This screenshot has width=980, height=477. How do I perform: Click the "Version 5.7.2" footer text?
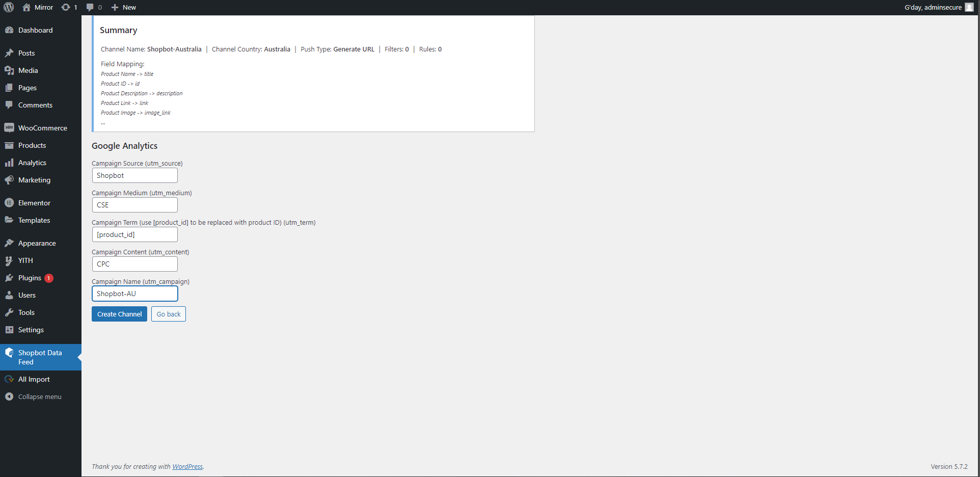point(949,466)
